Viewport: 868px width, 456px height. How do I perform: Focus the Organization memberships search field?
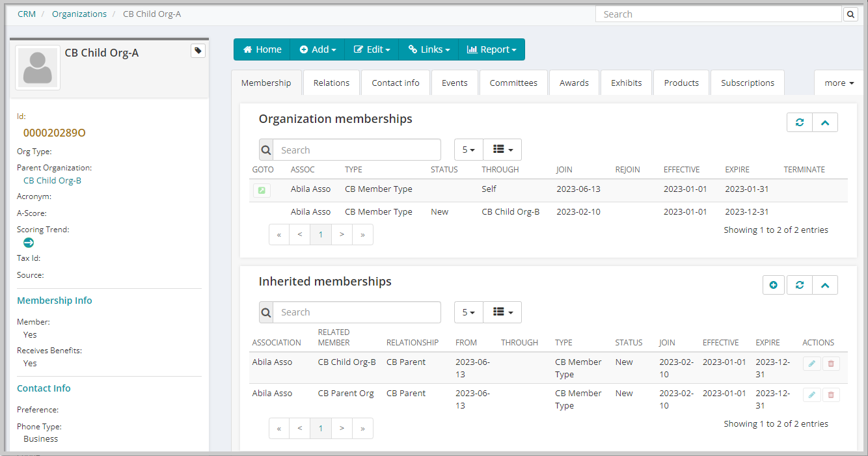pos(357,150)
